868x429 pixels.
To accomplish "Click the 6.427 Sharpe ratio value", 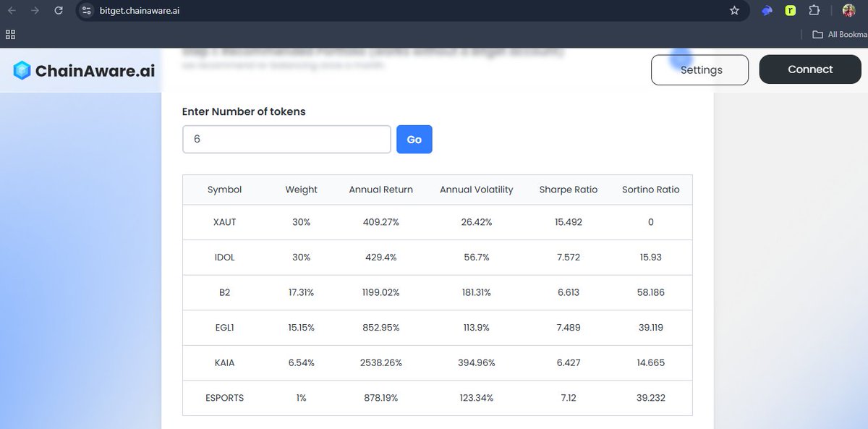I will pos(569,362).
